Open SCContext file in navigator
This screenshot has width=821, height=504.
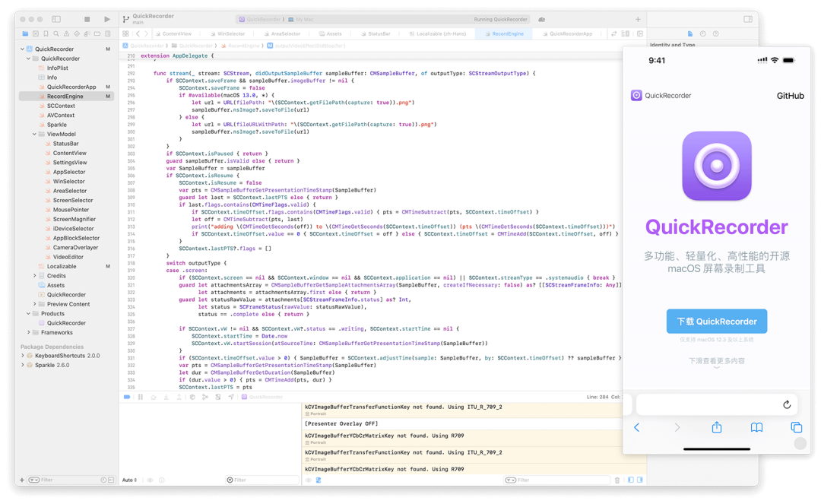[62, 106]
